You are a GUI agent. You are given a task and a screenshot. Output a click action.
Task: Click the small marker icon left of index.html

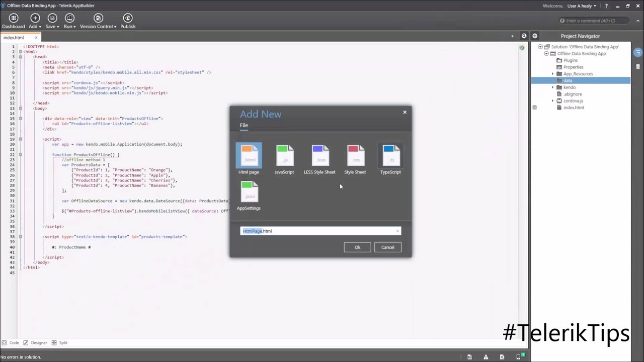534,108
